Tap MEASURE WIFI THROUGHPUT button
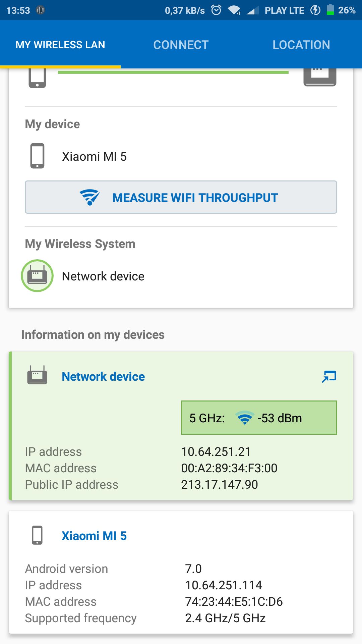 pyautogui.click(x=181, y=197)
